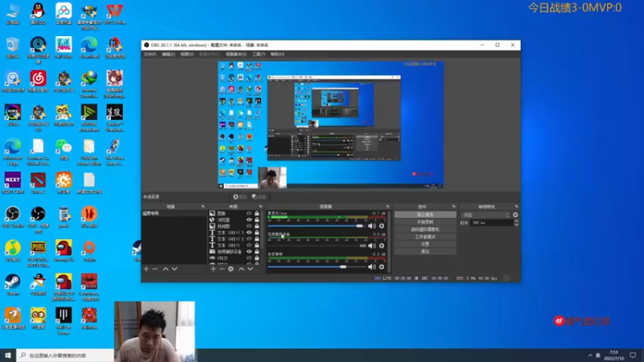Remove selected scene with minus icon
Viewport: 644px width, 362px height.
(155, 269)
